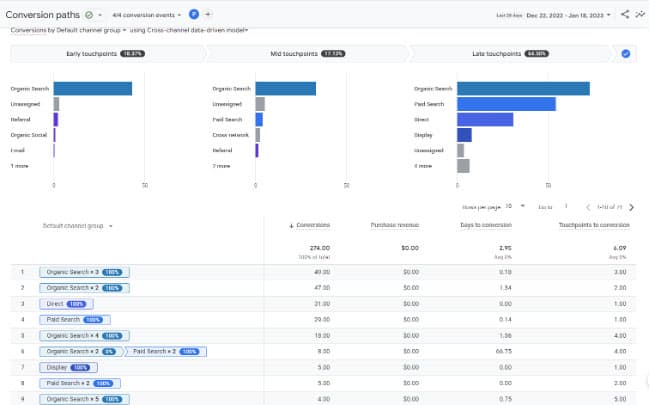Open the Rows per page dropdown
The width and height of the screenshot is (650, 405).
pyautogui.click(x=515, y=206)
